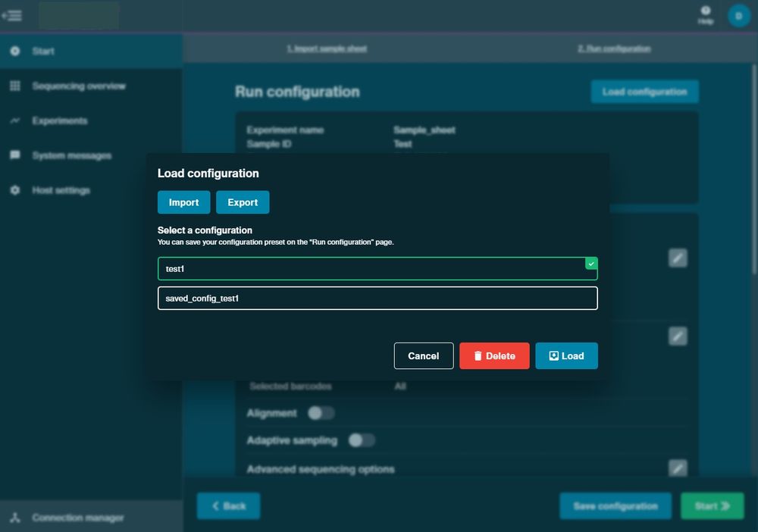Click the trash icon on the Delete button
The width and height of the screenshot is (758, 532).
point(478,355)
